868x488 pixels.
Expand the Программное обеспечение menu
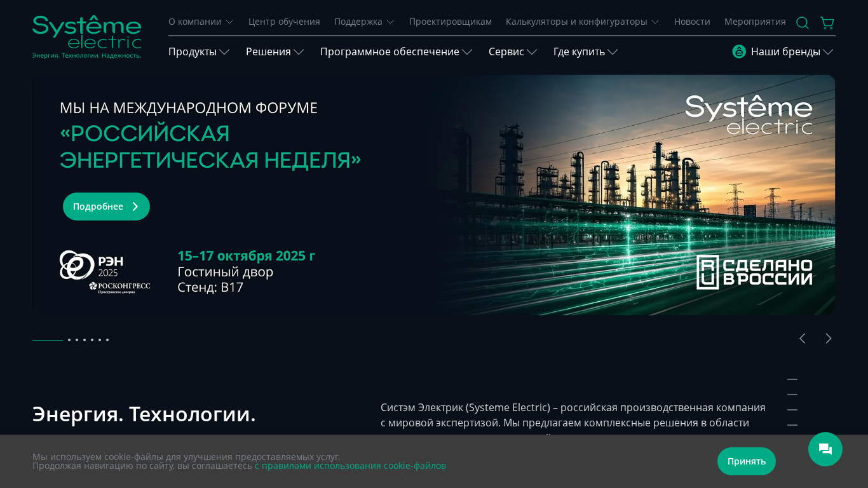point(397,51)
